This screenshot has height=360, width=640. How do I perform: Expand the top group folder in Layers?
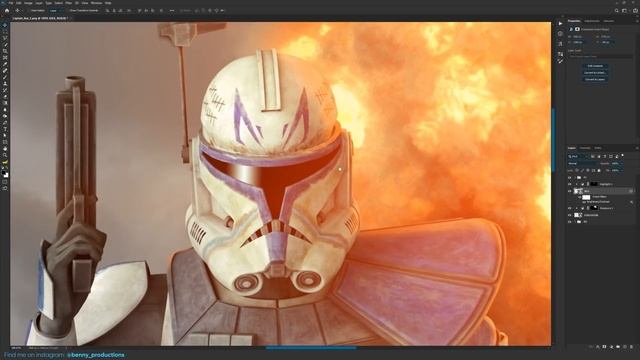coord(575,178)
